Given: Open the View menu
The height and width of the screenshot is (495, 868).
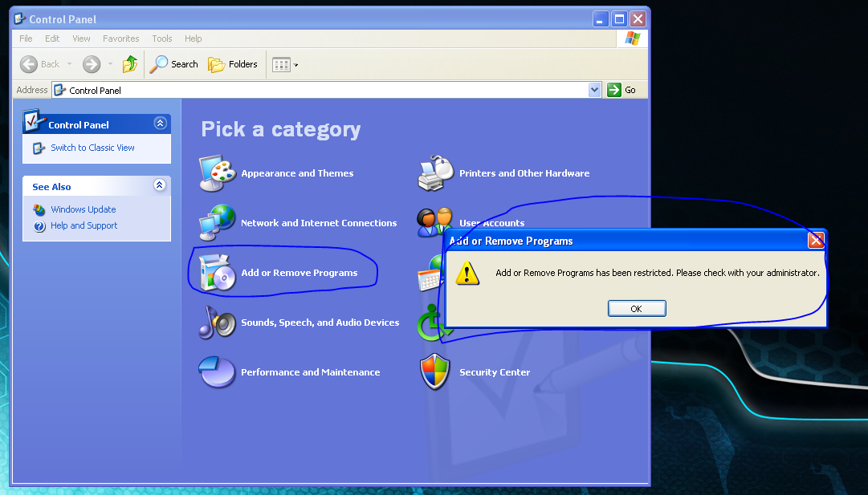Looking at the screenshot, I should coord(81,39).
